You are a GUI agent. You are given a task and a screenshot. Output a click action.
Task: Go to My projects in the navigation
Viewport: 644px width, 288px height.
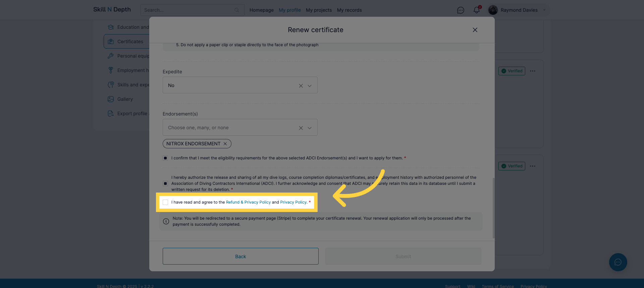point(319,10)
